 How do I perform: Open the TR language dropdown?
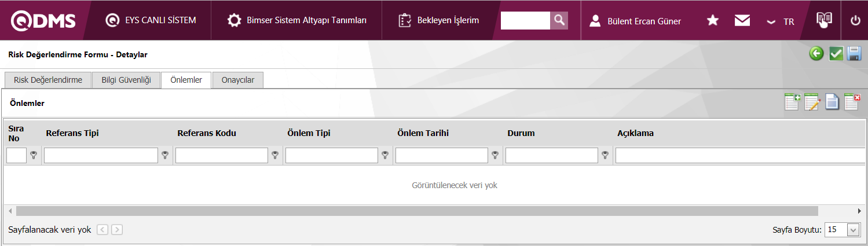(781, 21)
